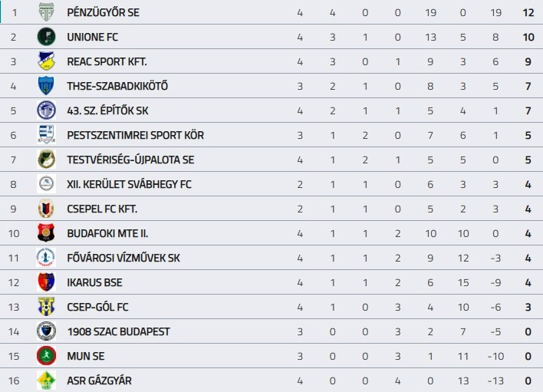Click the Fővárosi Vízművek SK crest
The width and height of the screenshot is (543, 392).
pyautogui.click(x=47, y=258)
